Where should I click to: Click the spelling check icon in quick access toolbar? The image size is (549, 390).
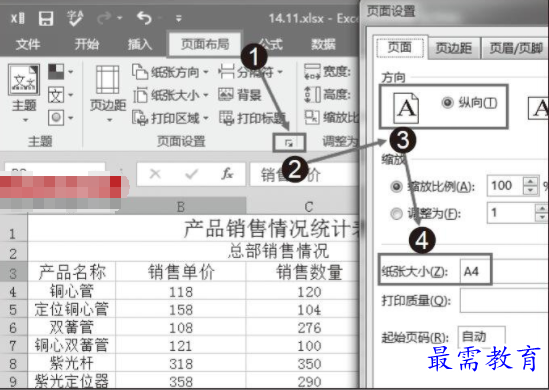click(x=75, y=18)
